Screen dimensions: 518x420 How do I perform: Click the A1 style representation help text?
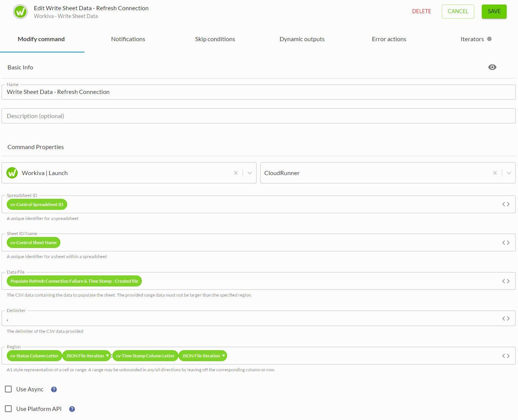point(141,370)
